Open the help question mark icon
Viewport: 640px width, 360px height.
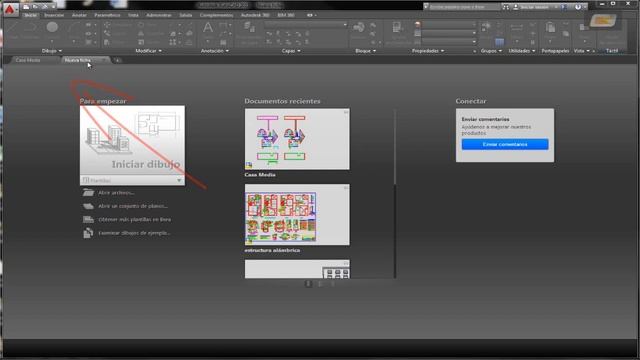(x=578, y=7)
